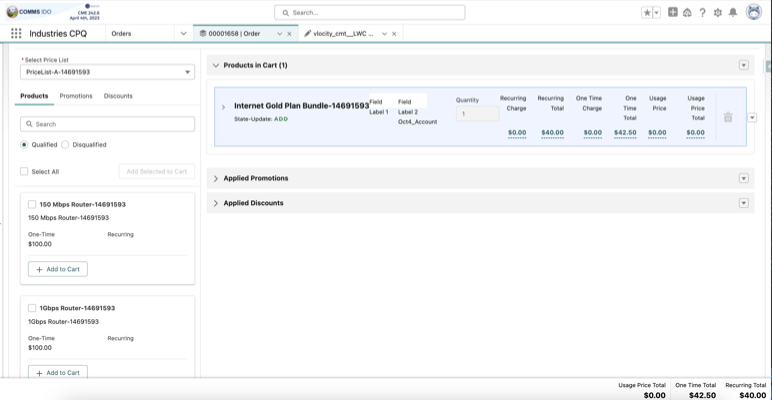Click the $40.00 Recurring Total value
This screenshot has height=400, width=772.
tap(552, 133)
